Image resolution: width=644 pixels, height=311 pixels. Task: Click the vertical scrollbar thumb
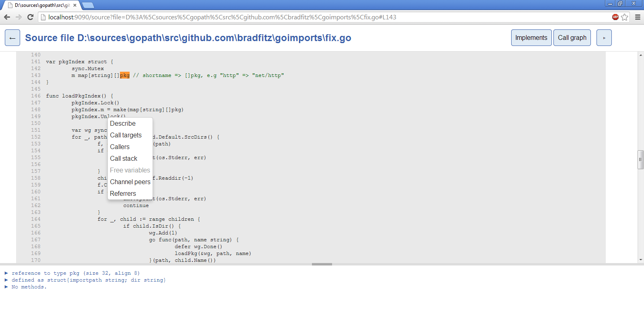click(640, 160)
